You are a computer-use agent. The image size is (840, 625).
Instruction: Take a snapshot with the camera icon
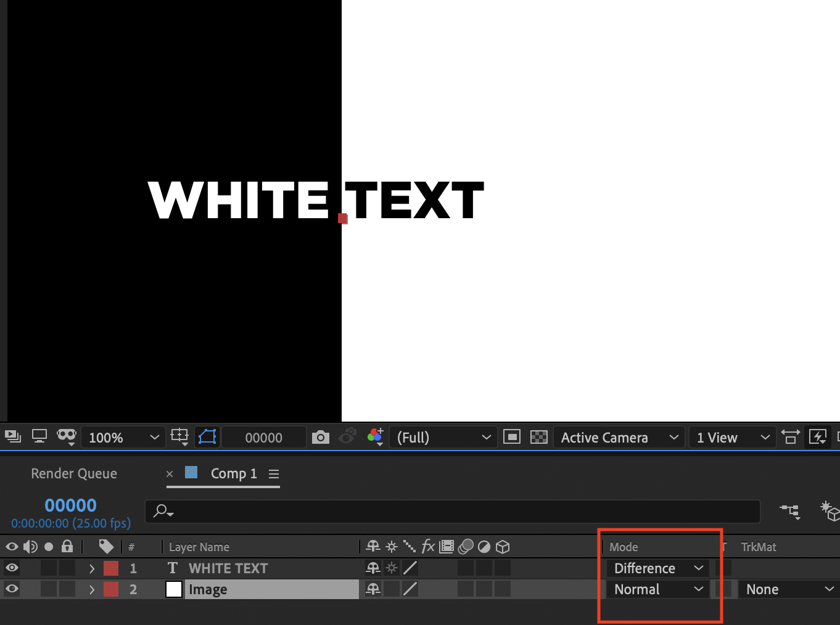point(321,437)
